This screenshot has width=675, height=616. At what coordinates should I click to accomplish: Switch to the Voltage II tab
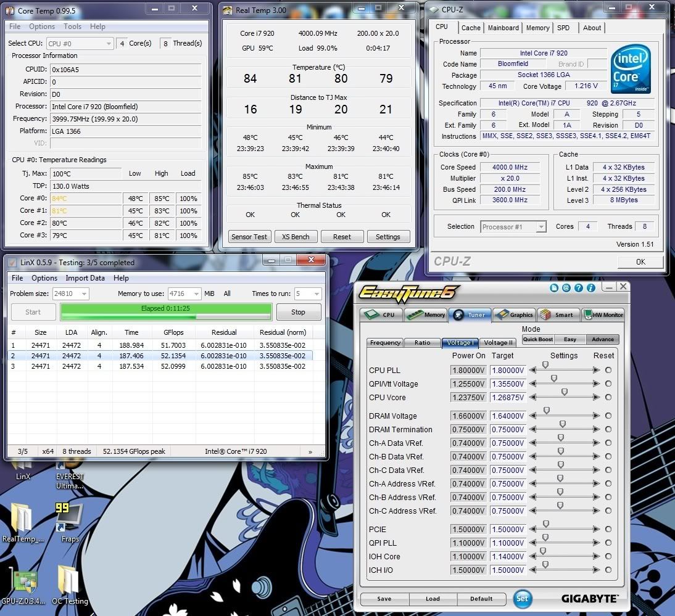point(498,343)
